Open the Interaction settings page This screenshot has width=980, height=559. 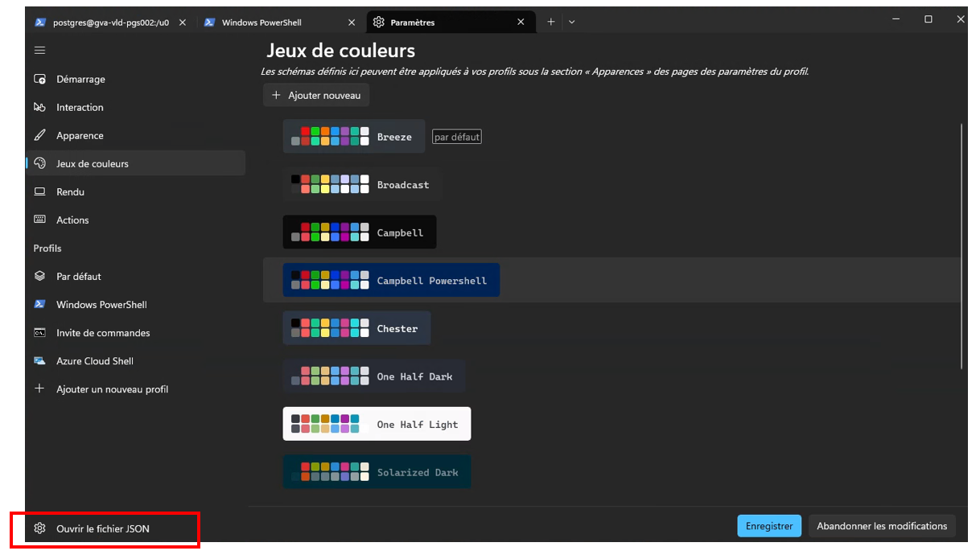(80, 108)
